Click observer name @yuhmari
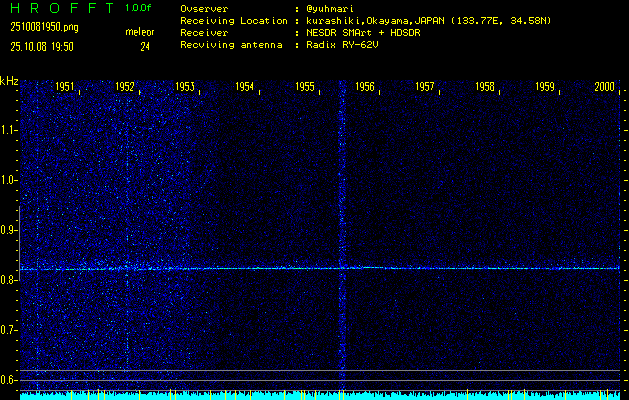The image size is (629, 400). [330, 9]
